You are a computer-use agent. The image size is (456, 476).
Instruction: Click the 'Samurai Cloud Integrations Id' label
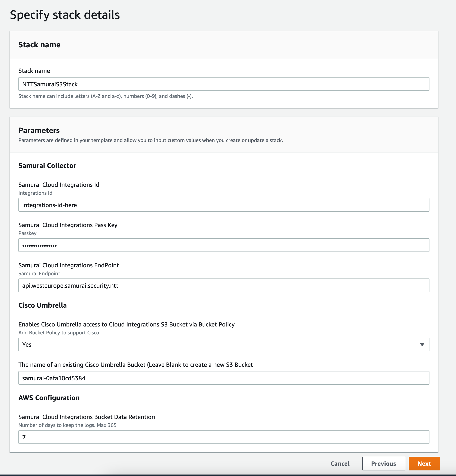click(59, 185)
